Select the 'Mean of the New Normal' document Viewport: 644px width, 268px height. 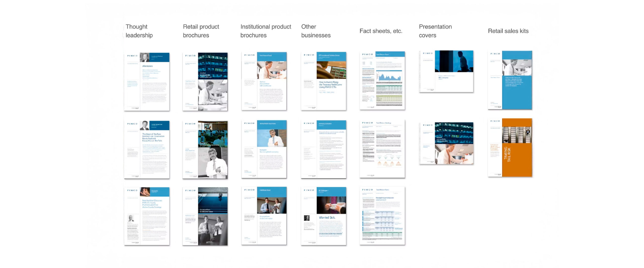click(x=147, y=150)
